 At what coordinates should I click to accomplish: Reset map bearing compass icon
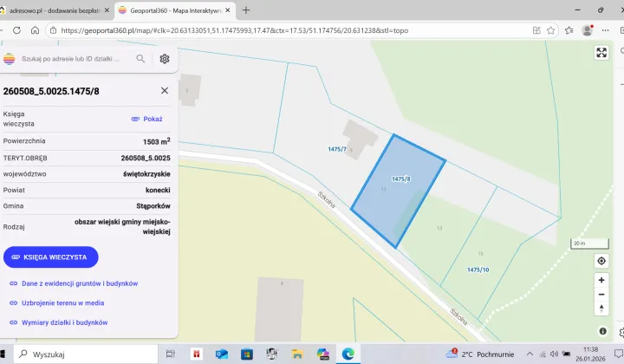[601, 309]
